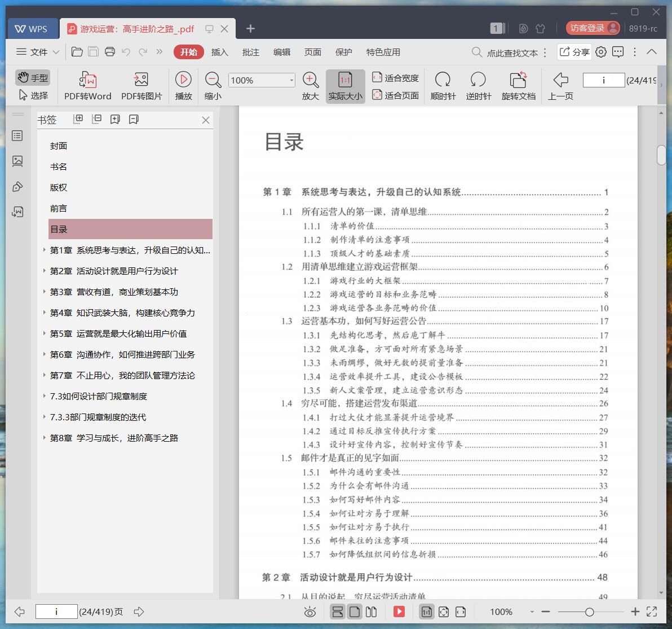Add a new tab with plus button
Viewport: 672px width, 629px height.
click(250, 29)
